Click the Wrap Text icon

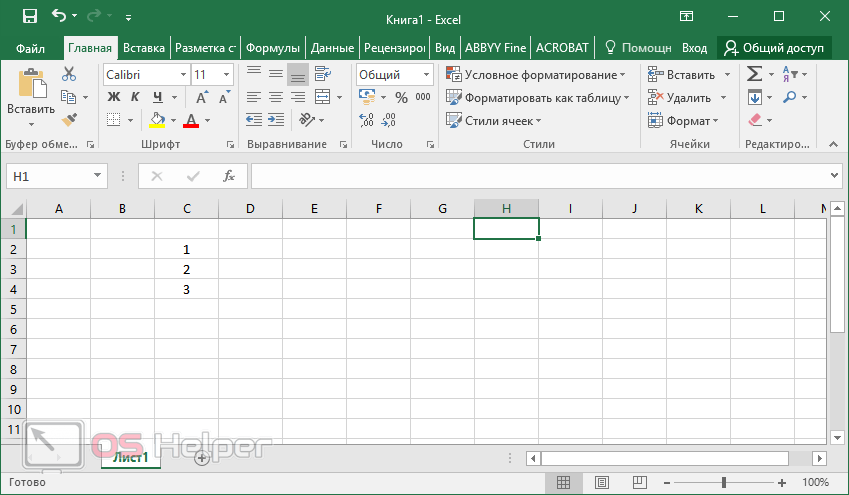coord(322,74)
